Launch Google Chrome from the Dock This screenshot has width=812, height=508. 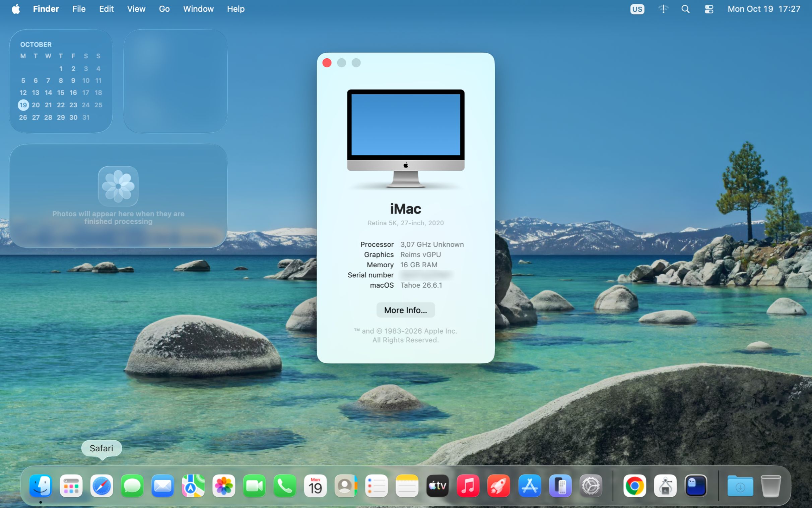634,486
